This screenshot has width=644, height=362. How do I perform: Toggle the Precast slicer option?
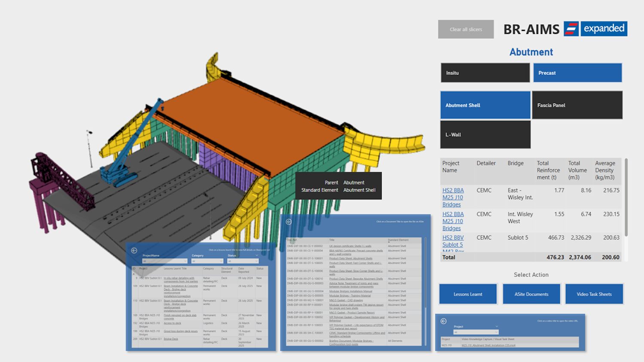pos(577,73)
